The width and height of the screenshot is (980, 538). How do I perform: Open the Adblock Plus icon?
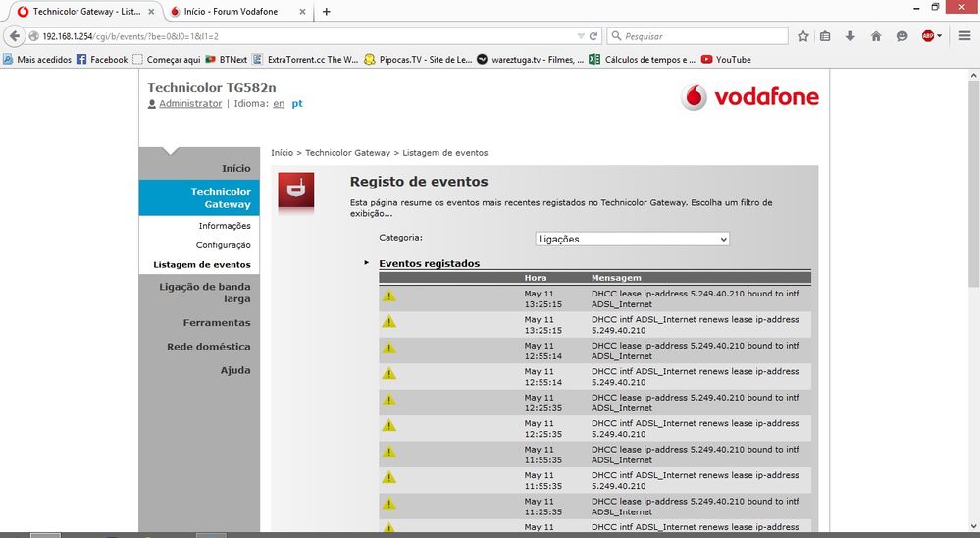[x=928, y=36]
